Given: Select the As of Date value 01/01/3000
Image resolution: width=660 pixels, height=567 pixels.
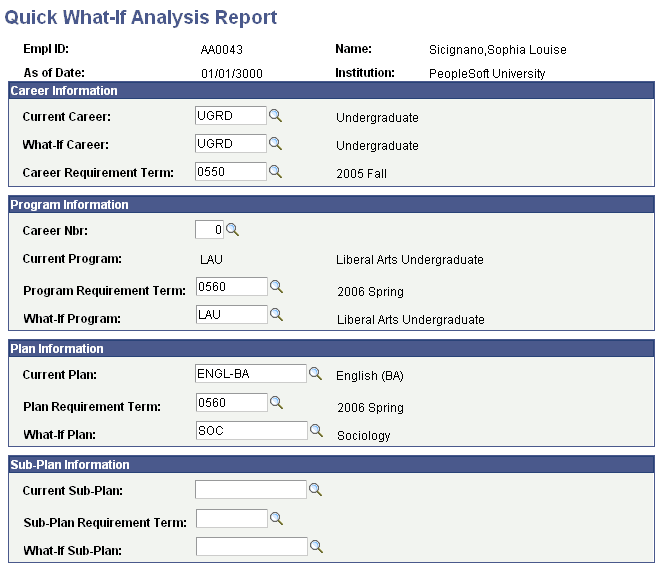Looking at the screenshot, I should pyautogui.click(x=232, y=74).
